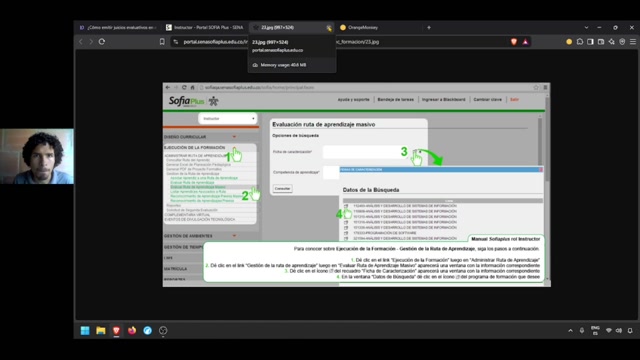Screen dimensions: 640x360
Task: Select the 23.jpg tab
Action: point(291,27)
